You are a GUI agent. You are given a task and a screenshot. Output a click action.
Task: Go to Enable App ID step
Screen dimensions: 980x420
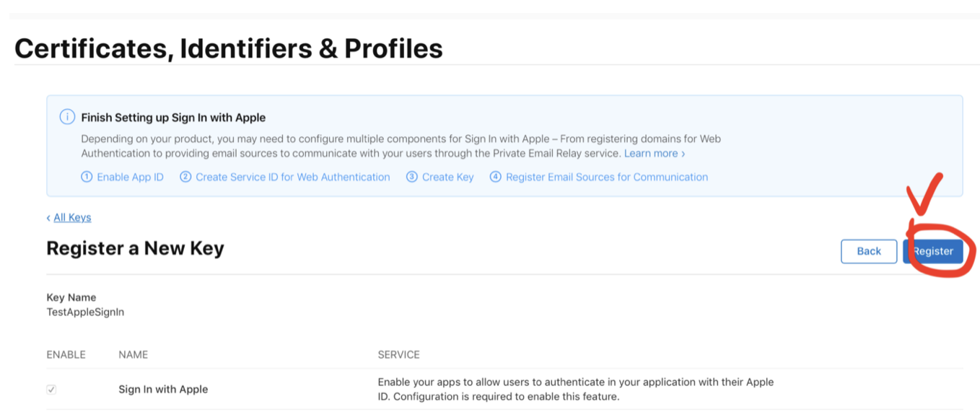[x=130, y=177]
